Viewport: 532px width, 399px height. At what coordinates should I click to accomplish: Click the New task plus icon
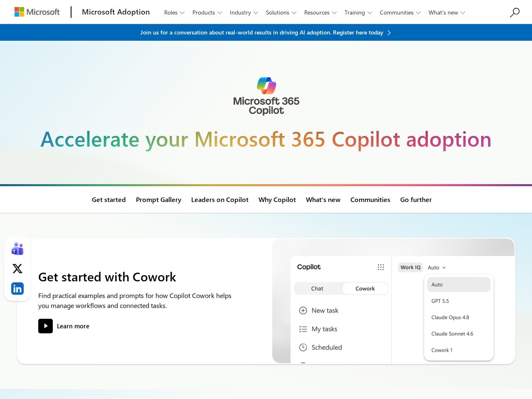tap(303, 310)
